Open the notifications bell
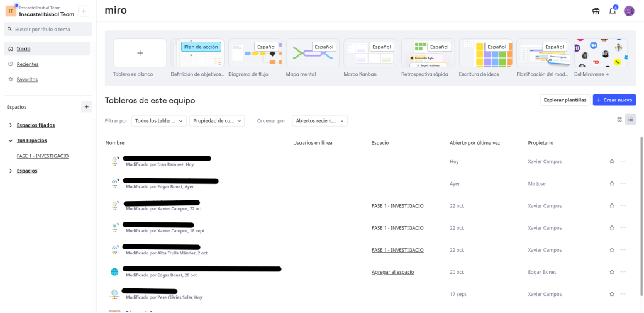Screen dimensions: 644x313 [612, 11]
